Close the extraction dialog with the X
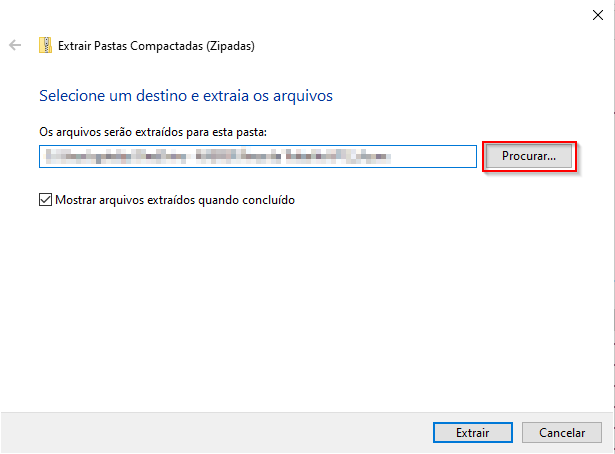Screen dimensions: 615x454 (598, 15)
